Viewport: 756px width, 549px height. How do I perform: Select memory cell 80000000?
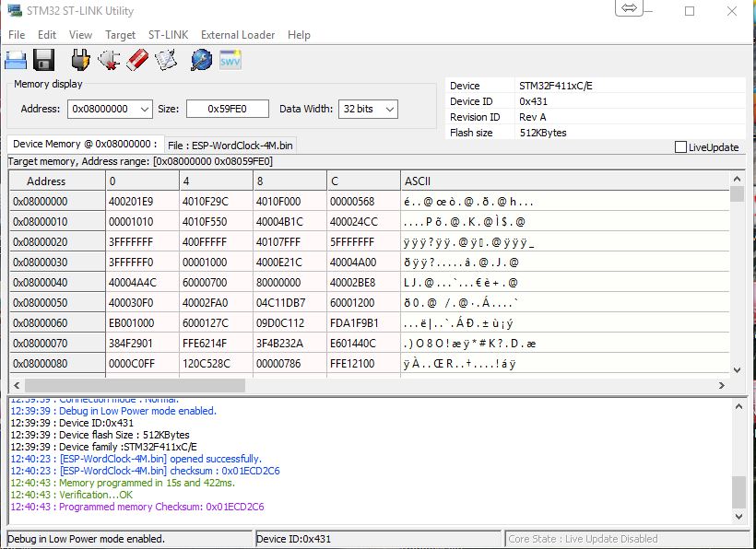(289, 282)
